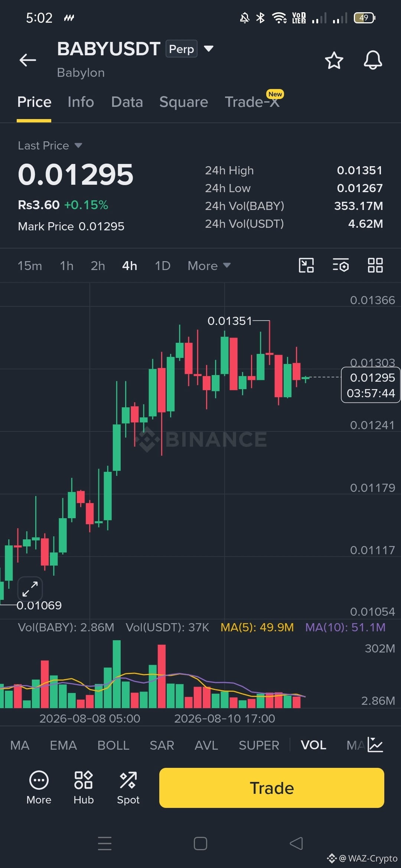Toggle the SAR indicator

tap(162, 745)
